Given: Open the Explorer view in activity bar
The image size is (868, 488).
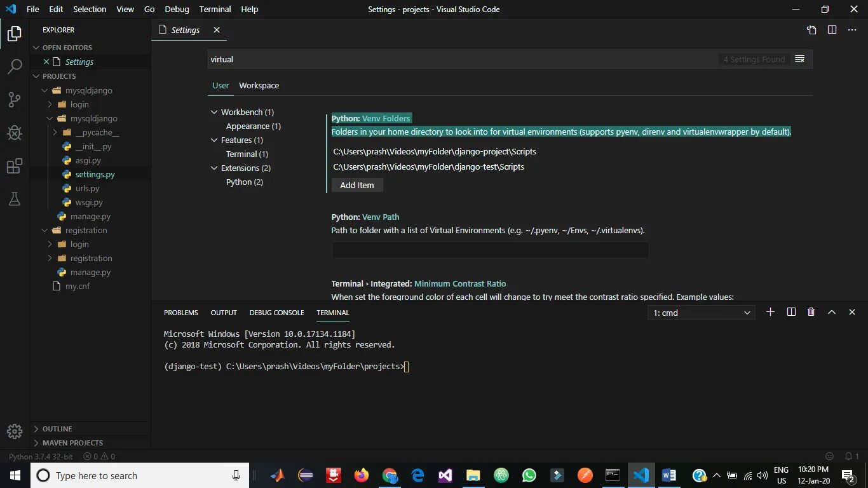Looking at the screenshot, I should point(14,34).
